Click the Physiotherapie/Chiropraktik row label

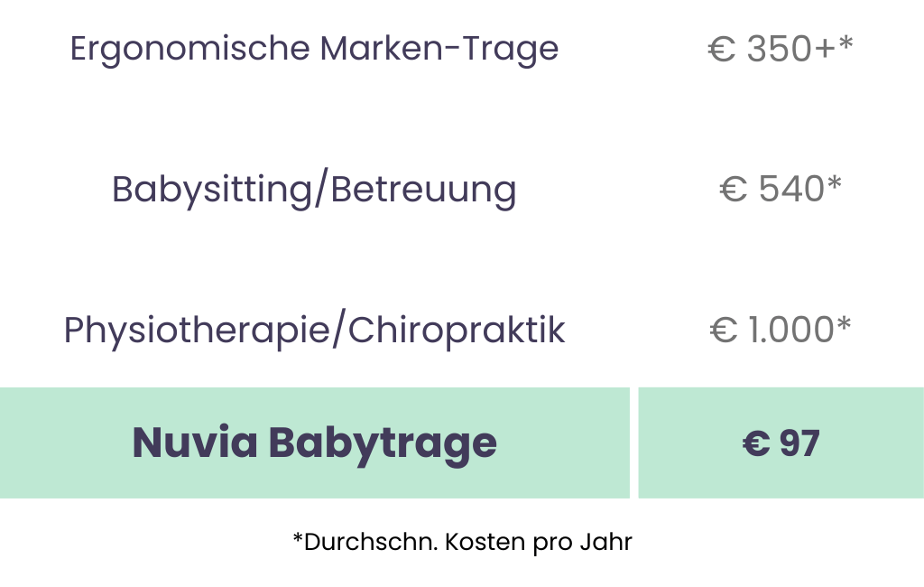314,331
